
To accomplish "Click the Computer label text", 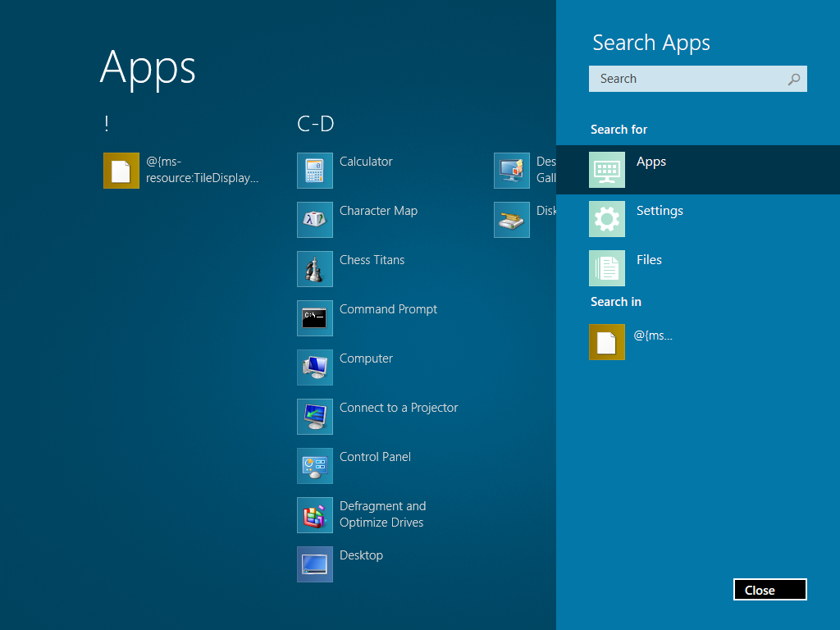I will 366,359.
